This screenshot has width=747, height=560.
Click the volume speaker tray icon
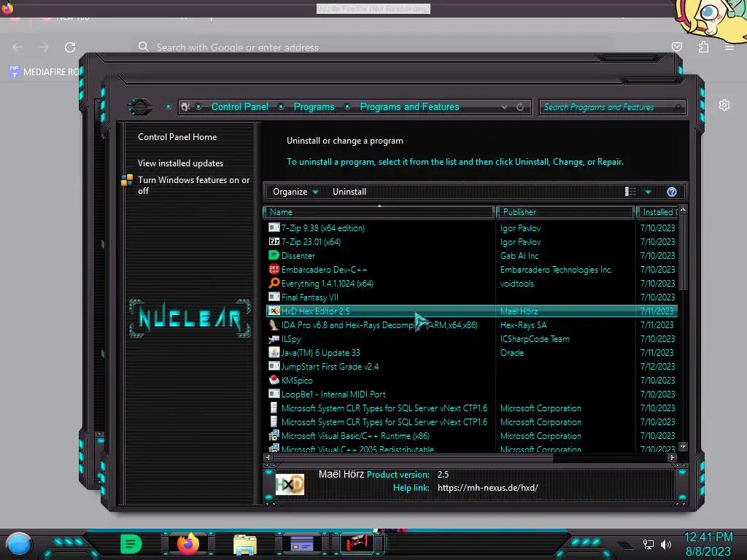point(665,544)
